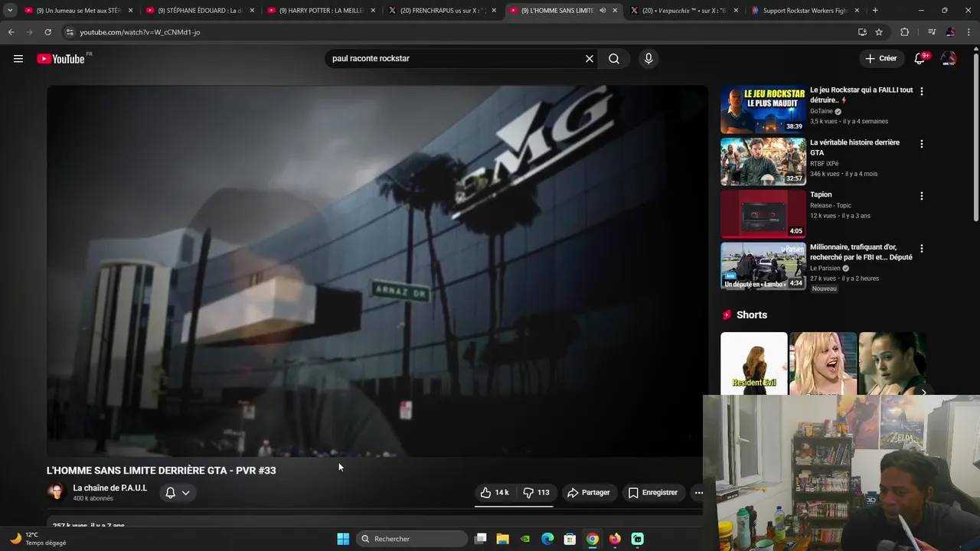Open Task View in the taskbar

[481, 539]
